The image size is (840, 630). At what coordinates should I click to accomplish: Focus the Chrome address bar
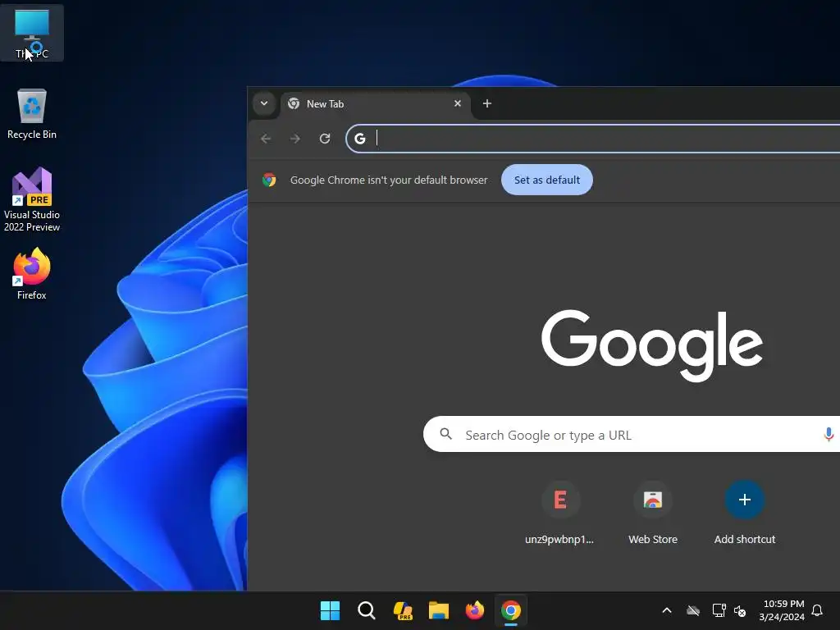point(594,139)
